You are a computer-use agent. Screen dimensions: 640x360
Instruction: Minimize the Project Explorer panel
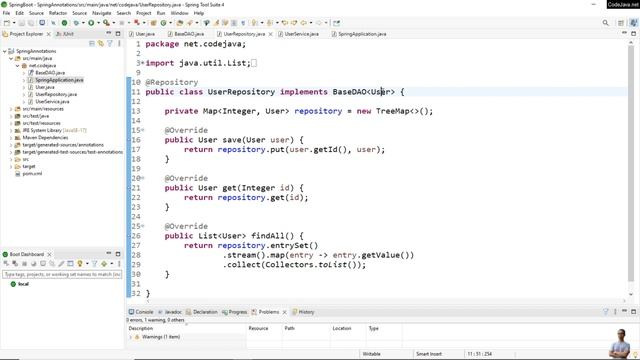tap(109, 33)
